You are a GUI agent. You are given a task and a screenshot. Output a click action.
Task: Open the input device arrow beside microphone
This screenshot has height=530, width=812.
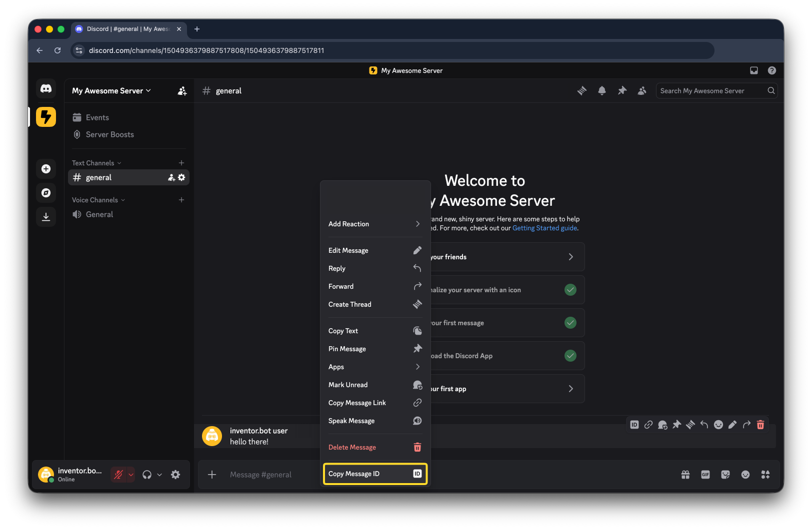pos(131,475)
